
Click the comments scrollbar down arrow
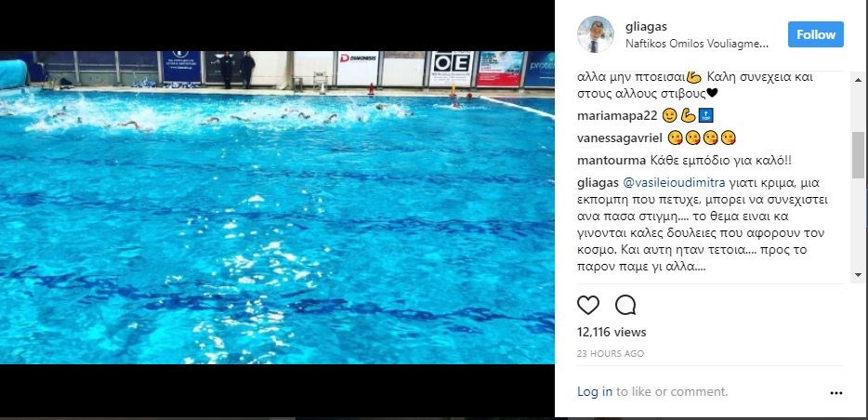click(x=858, y=274)
